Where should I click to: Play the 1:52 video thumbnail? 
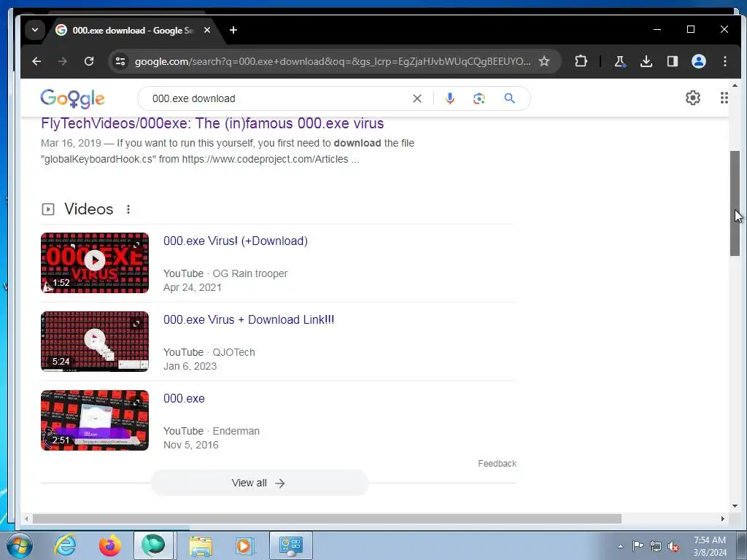(95, 262)
